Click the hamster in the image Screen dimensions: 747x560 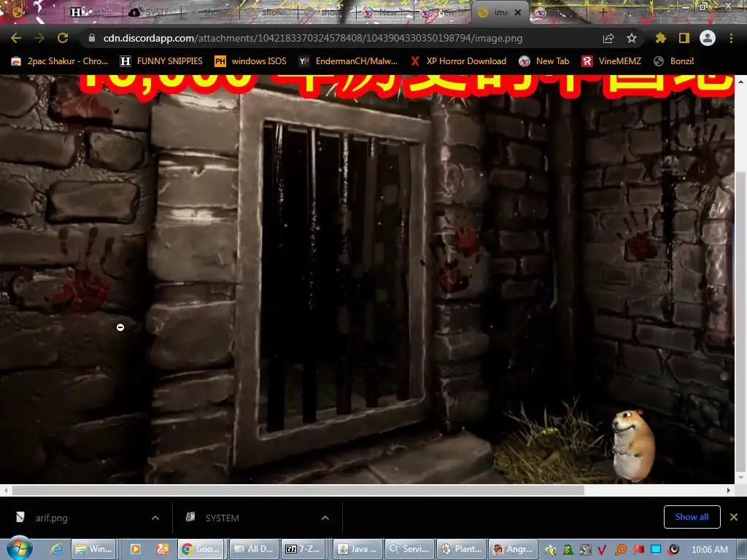[x=632, y=446]
